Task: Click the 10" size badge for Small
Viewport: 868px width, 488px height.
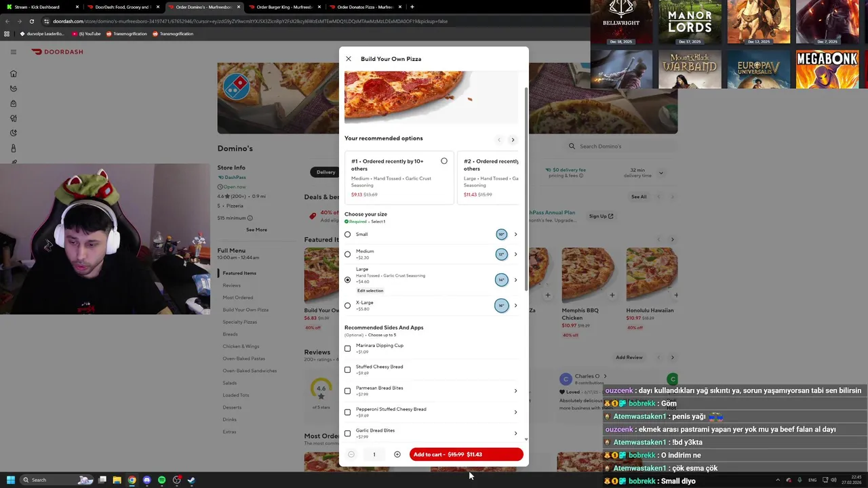Action: pyautogui.click(x=501, y=235)
